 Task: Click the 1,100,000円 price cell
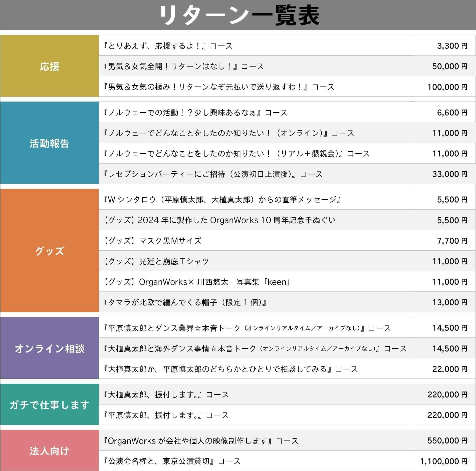click(x=443, y=461)
